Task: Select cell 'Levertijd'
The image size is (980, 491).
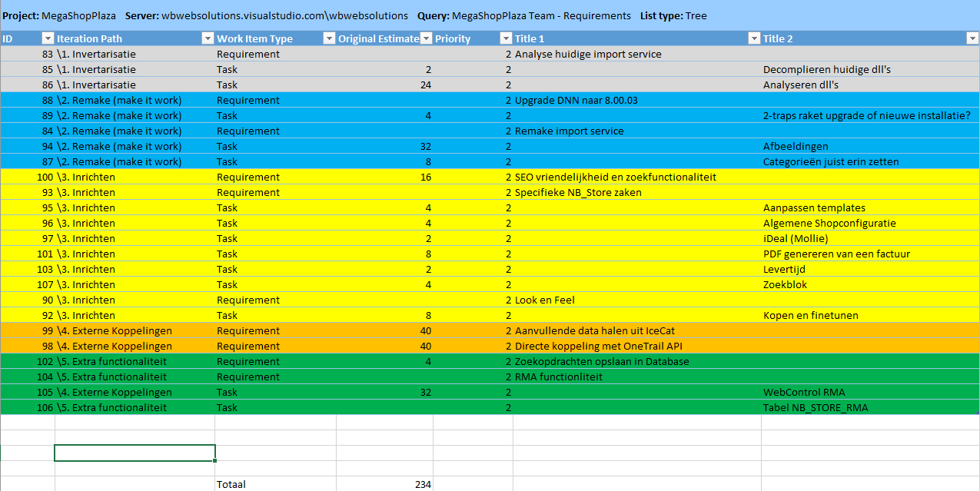Action: [870, 269]
